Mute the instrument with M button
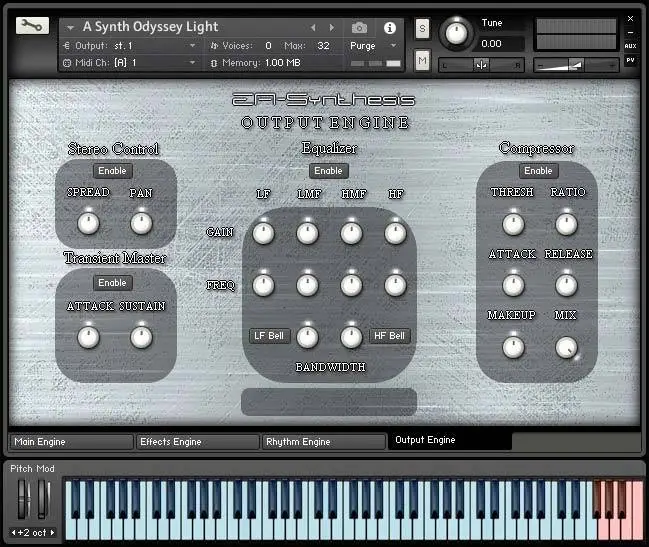The image size is (649, 547). point(422,60)
